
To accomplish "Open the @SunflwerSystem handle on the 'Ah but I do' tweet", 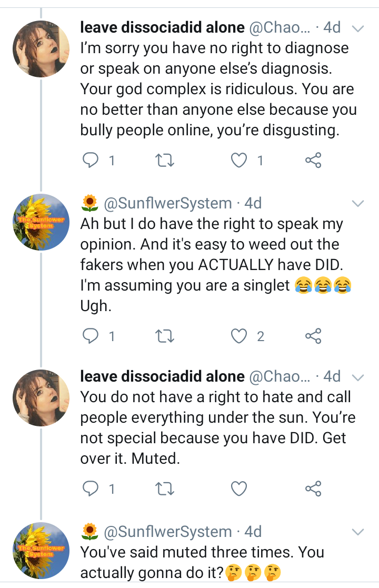I will point(168,203).
